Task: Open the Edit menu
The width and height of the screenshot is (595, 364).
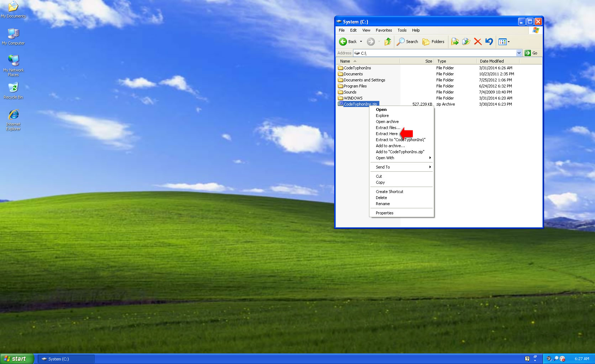Action: point(353,30)
